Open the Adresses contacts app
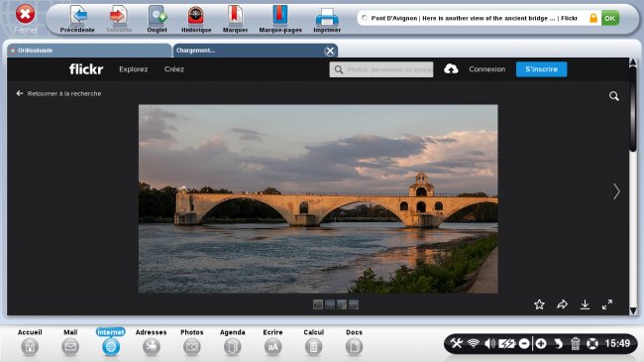 point(152,342)
